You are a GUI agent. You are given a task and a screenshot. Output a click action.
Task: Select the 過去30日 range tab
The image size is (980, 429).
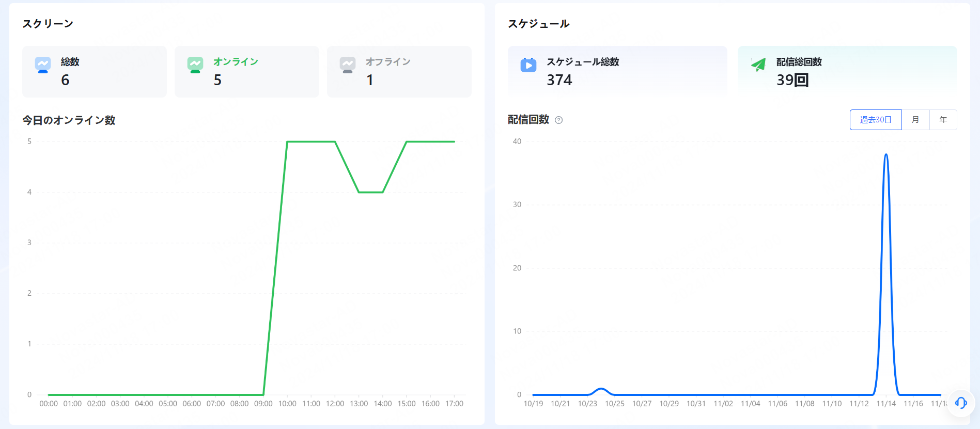pos(876,120)
